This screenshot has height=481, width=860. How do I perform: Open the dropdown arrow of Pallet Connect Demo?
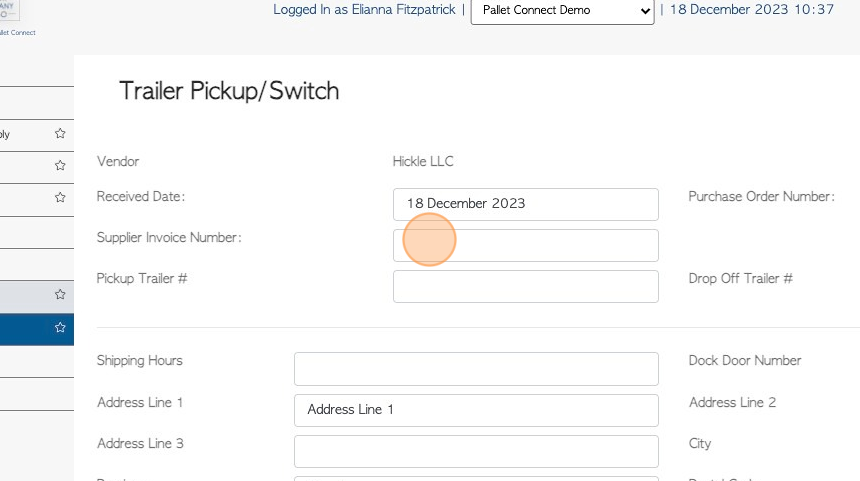(x=645, y=10)
